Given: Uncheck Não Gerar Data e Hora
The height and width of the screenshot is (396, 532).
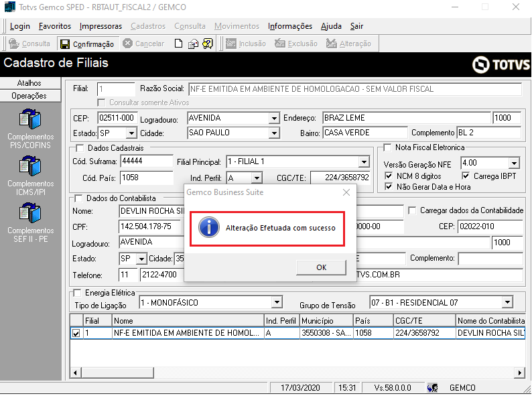Looking at the screenshot, I should click(x=389, y=187).
